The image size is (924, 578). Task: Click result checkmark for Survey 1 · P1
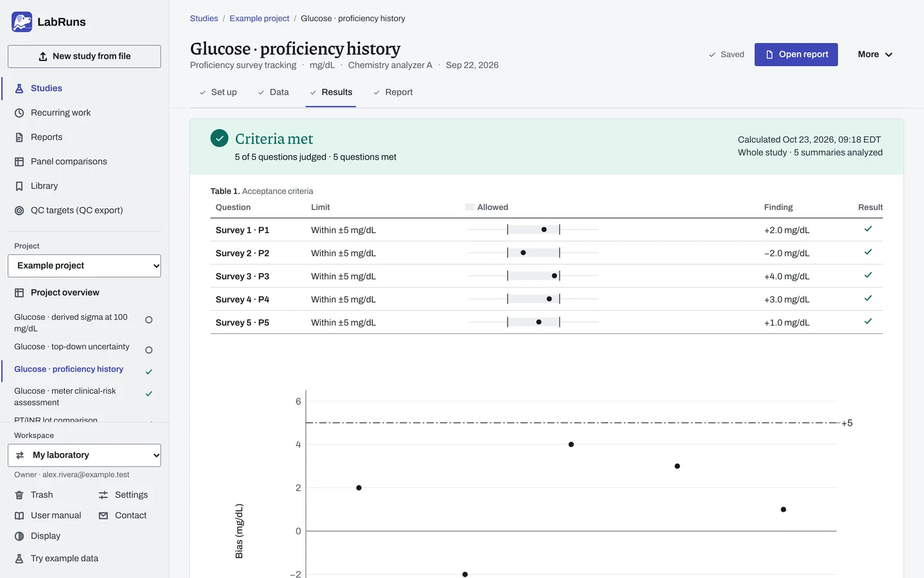(x=868, y=229)
